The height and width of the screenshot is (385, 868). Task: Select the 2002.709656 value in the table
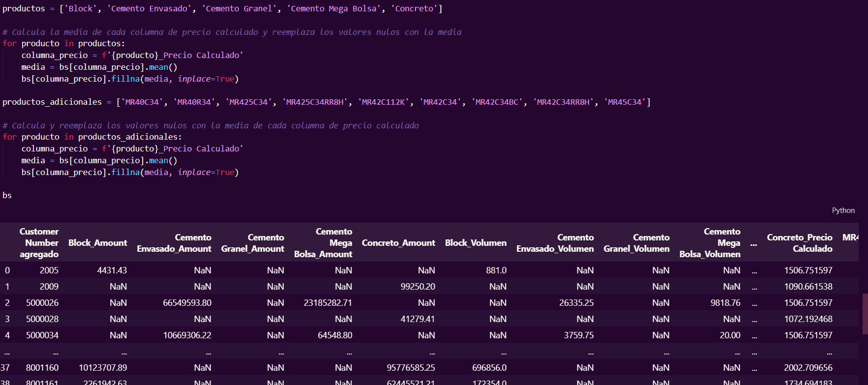click(808, 368)
